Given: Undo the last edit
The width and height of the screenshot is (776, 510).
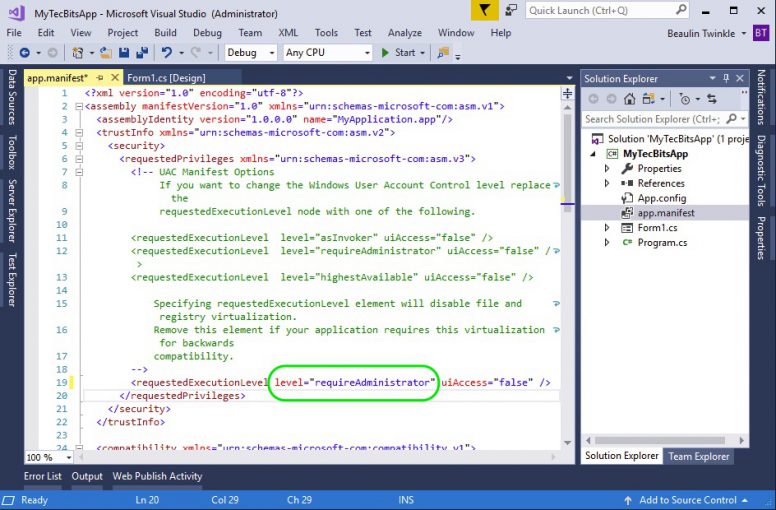Looking at the screenshot, I should pos(167,52).
